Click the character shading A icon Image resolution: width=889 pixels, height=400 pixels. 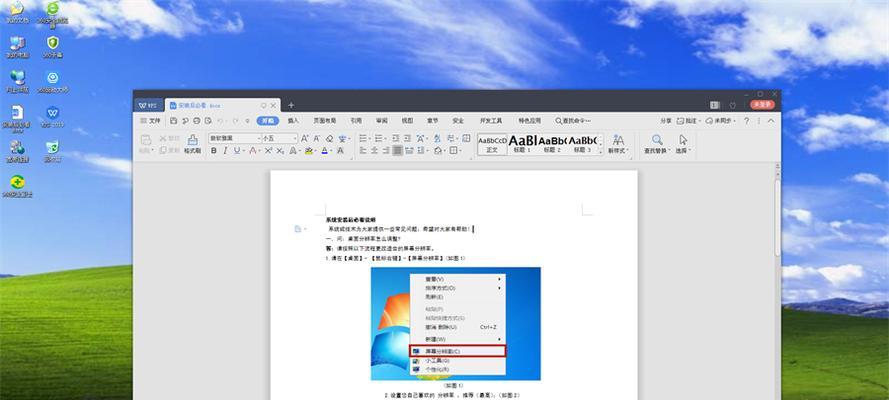[340, 151]
